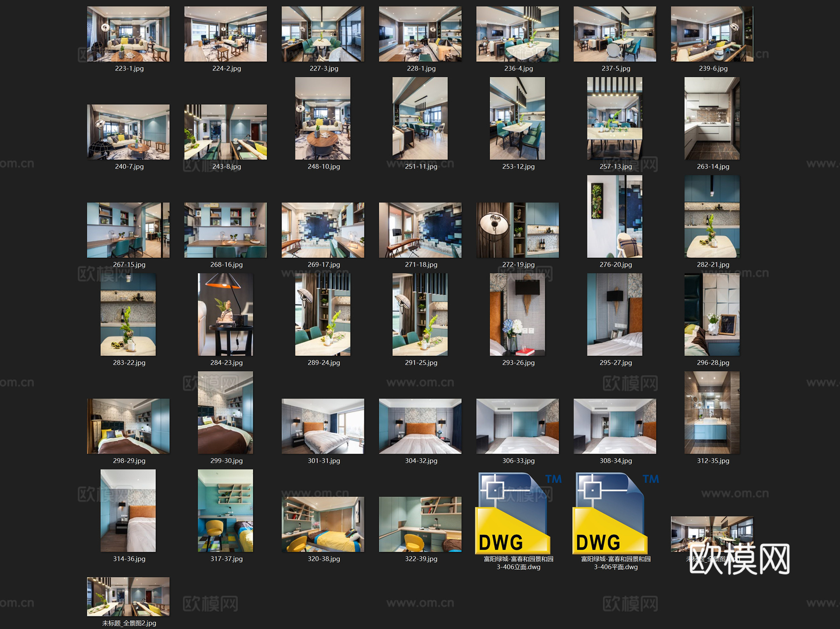Select the 未标题_全景图2.jpg panorama thumbnail

coord(128,597)
